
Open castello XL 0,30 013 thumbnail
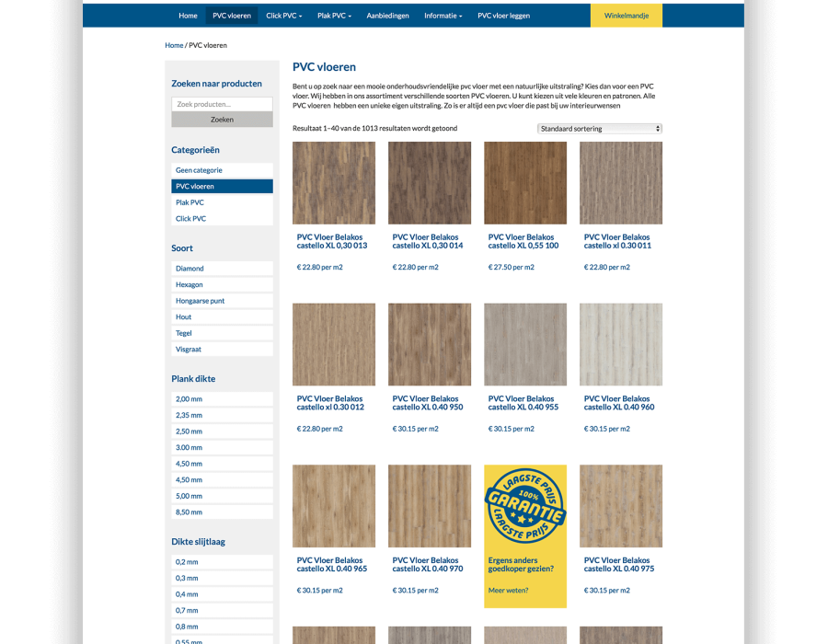tap(334, 183)
